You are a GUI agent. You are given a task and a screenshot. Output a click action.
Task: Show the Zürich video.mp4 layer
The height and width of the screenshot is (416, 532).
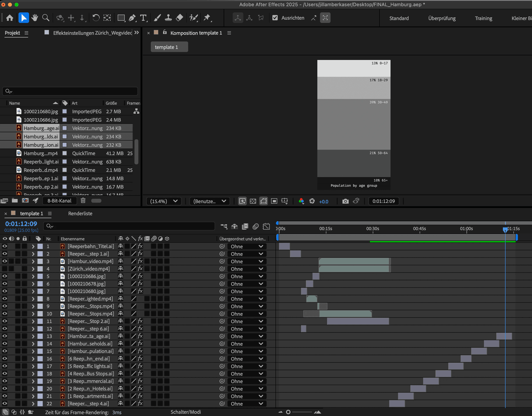[5, 269]
